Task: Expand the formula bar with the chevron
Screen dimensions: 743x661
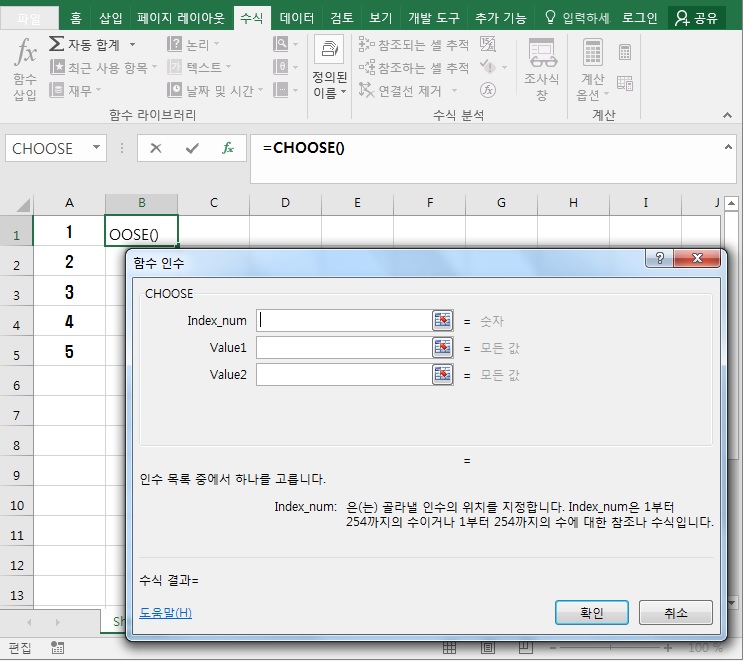Action: click(x=728, y=147)
